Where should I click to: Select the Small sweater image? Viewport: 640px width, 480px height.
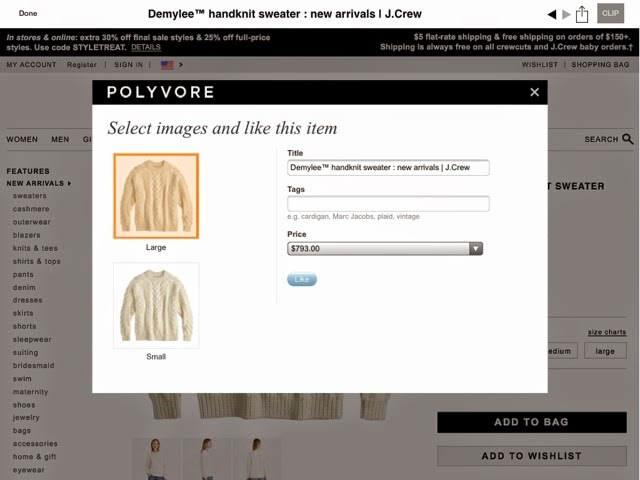click(x=156, y=305)
